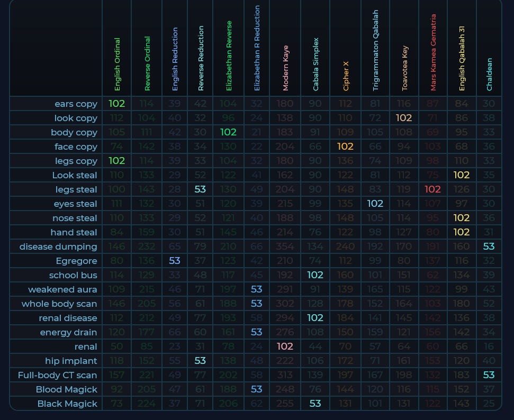Click the Cipher X column header
Screen dimensions: 514x420
pos(346,76)
